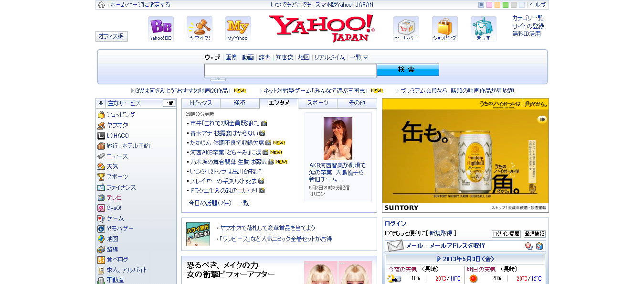The image size is (644, 284).
Task: Select 画像 search category
Action: click(x=231, y=57)
